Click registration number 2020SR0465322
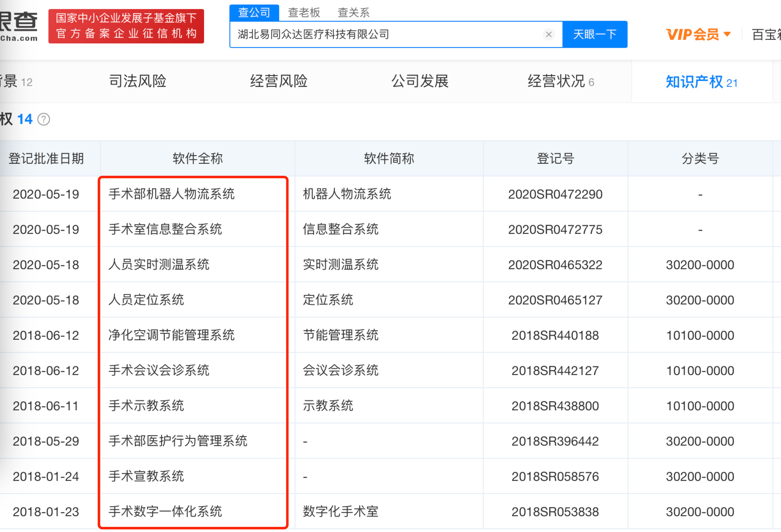The image size is (781, 532). pos(555,265)
